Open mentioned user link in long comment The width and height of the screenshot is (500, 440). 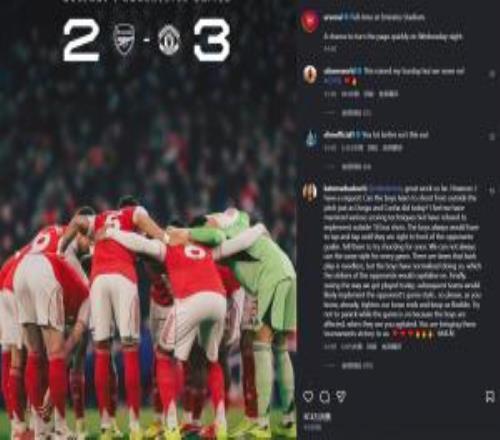(386, 189)
